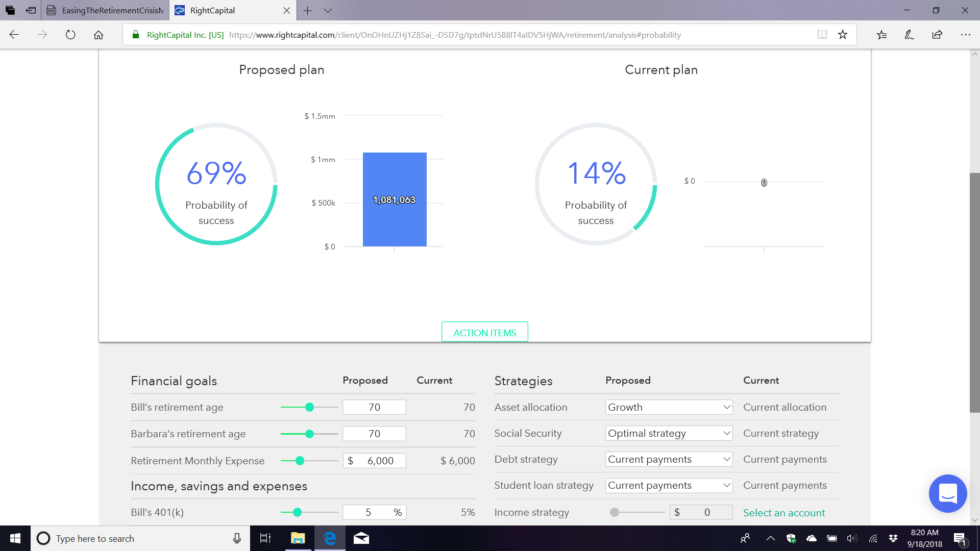
Task: Click the ACTION ITEMS button
Action: (x=484, y=333)
